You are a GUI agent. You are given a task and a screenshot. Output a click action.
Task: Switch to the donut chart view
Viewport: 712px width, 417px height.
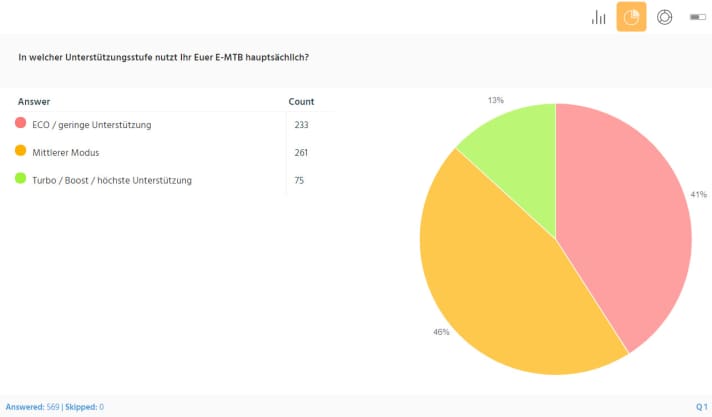pos(664,17)
